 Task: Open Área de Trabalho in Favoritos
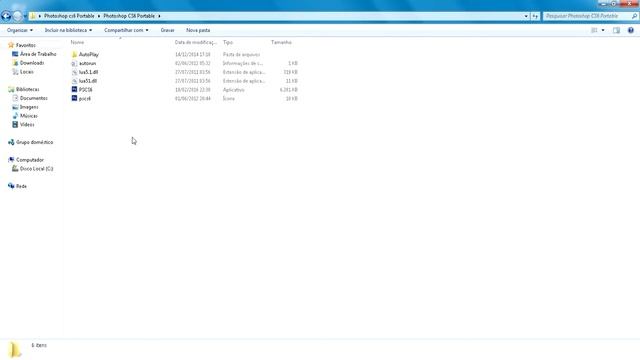38,54
